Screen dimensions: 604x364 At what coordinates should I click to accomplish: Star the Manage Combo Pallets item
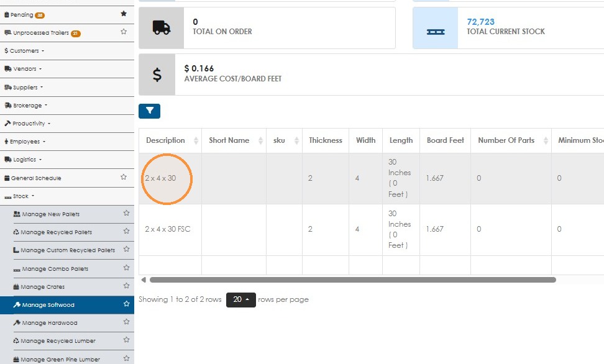(x=126, y=267)
